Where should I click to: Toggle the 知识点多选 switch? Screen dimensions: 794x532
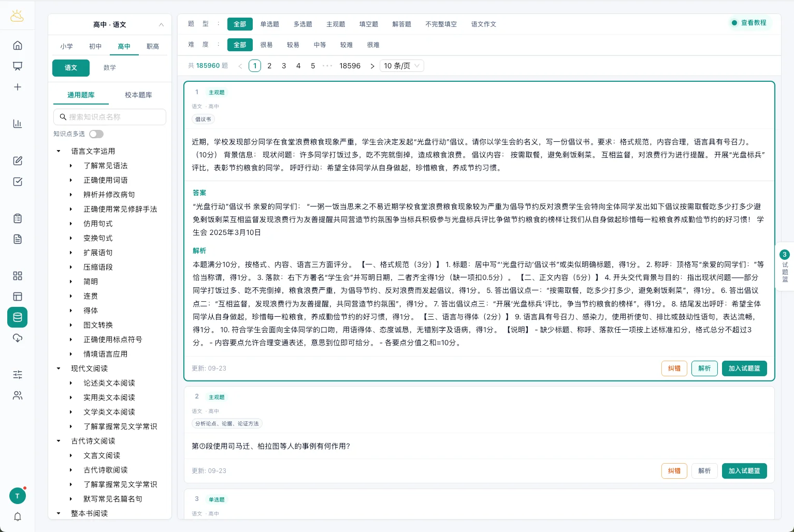(x=96, y=134)
